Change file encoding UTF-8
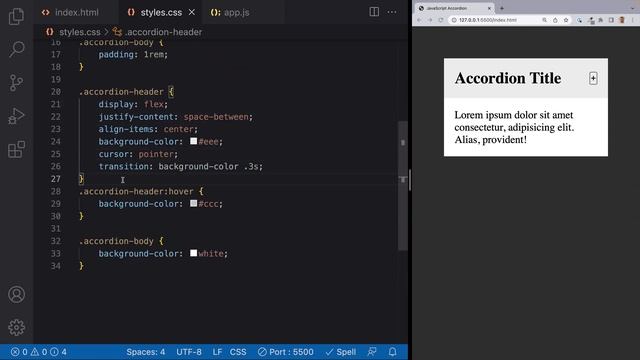This screenshot has width=640, height=360. coord(189,352)
